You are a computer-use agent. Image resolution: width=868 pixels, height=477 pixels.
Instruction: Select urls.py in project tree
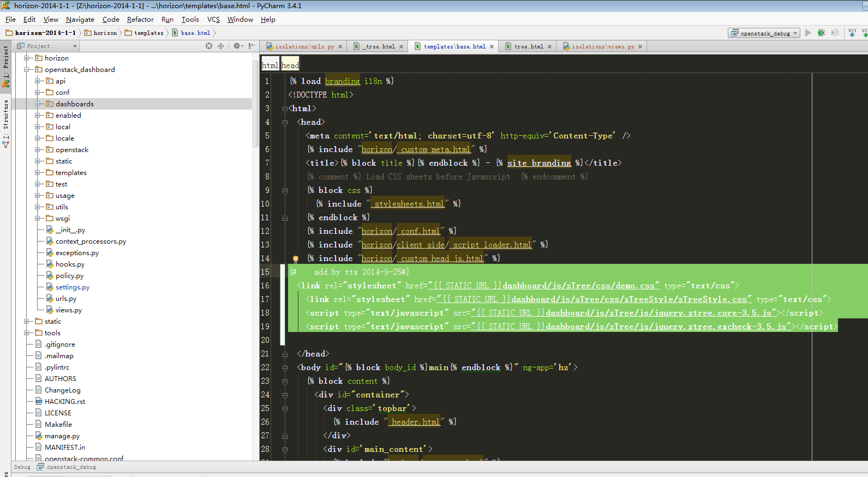pyautogui.click(x=65, y=299)
